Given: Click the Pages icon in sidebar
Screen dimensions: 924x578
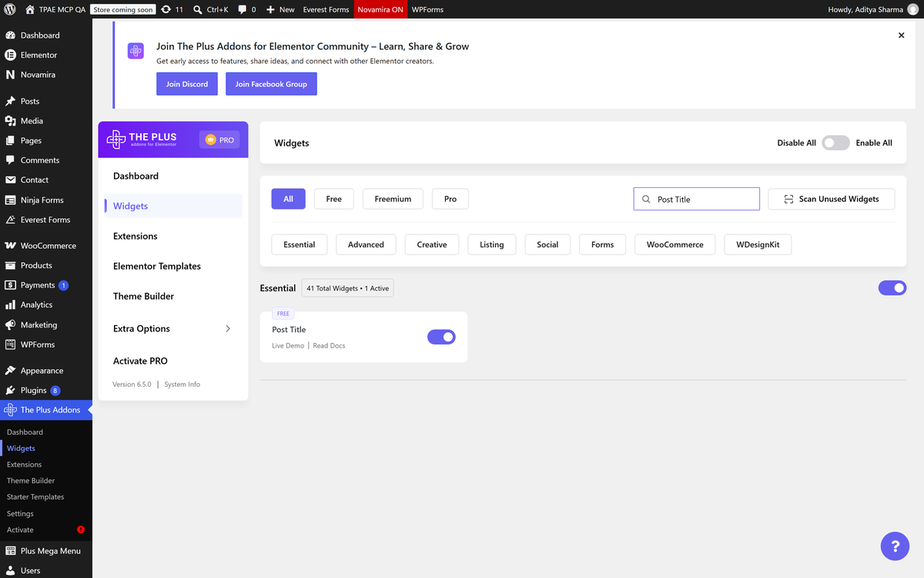Looking at the screenshot, I should 10,140.
